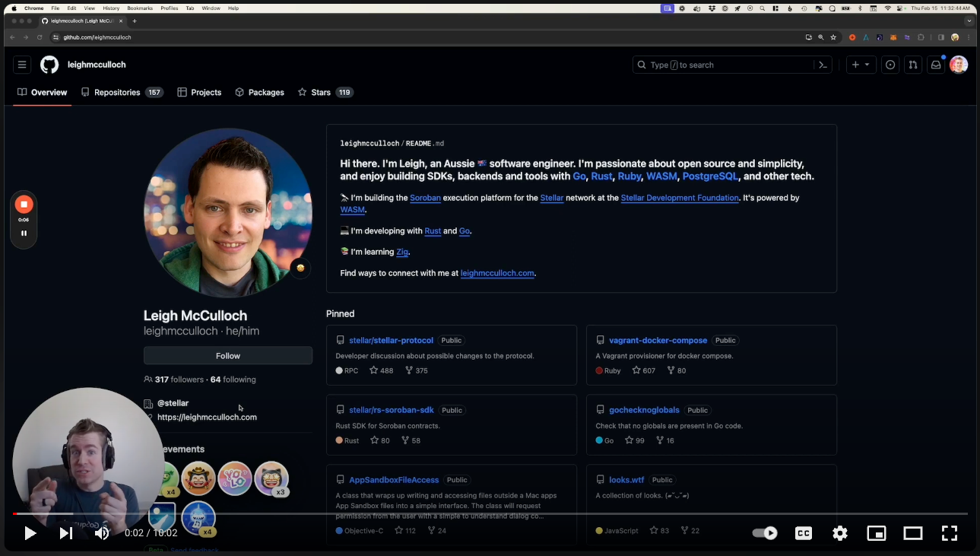Open the video player settings gear
The height and width of the screenshot is (556, 980).
839,533
